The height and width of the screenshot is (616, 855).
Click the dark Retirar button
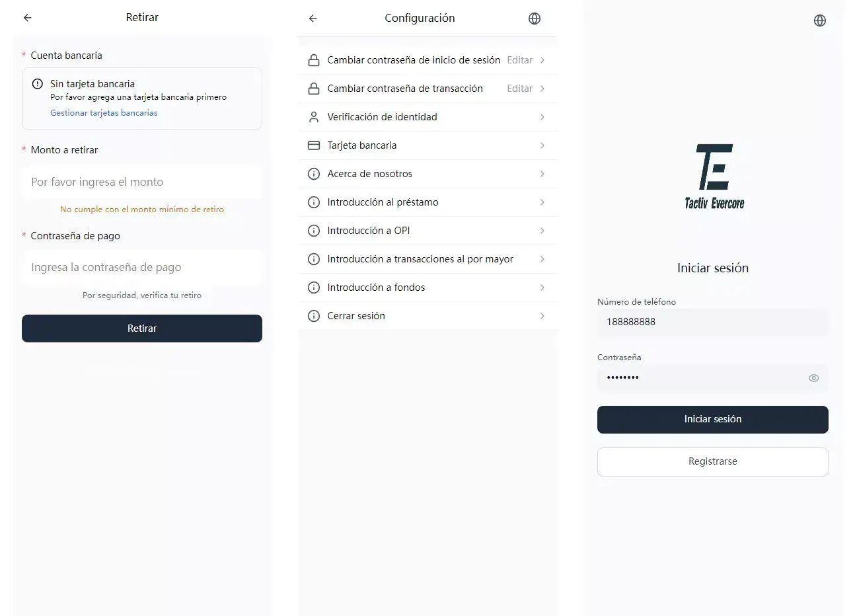[142, 328]
